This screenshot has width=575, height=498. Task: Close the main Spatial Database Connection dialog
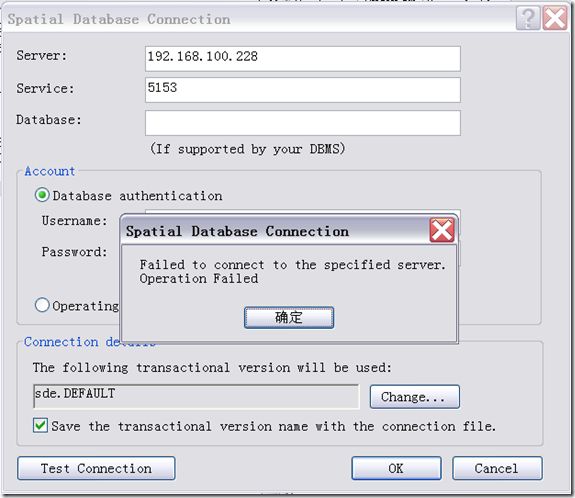pyautogui.click(x=555, y=18)
